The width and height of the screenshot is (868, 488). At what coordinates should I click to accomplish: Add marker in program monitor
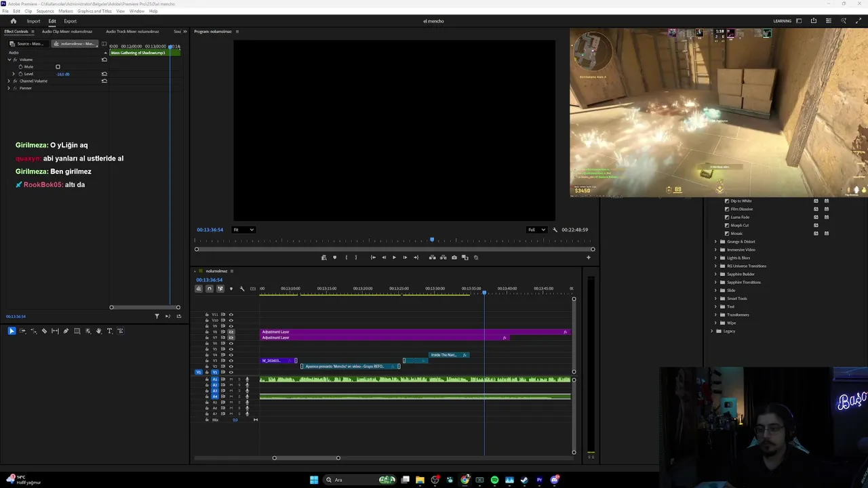pyautogui.click(x=334, y=258)
